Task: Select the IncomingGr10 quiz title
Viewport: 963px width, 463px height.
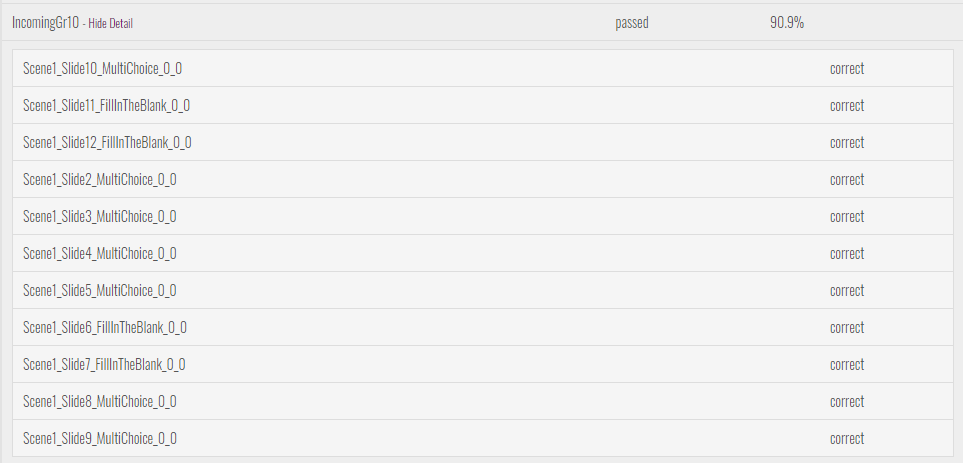Action: pyautogui.click(x=45, y=23)
